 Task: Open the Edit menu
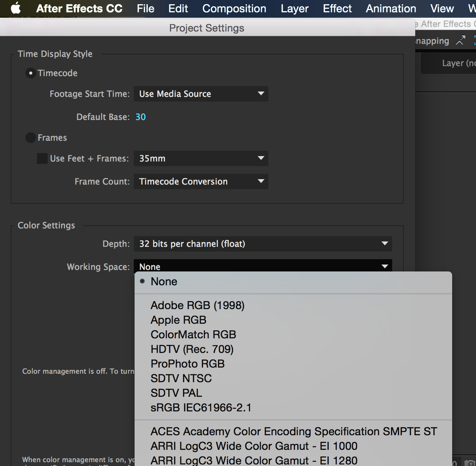(178, 8)
